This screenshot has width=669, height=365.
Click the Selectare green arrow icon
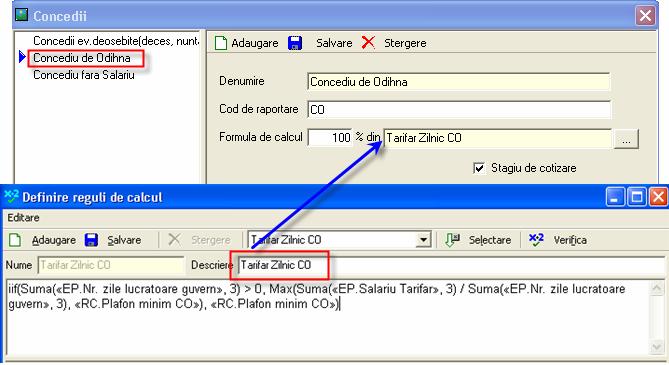coord(452,240)
